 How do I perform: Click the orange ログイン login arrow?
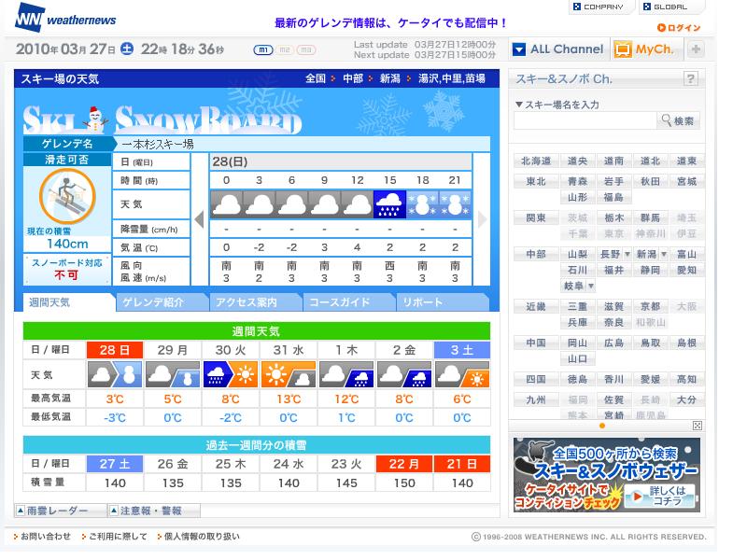tap(661, 28)
